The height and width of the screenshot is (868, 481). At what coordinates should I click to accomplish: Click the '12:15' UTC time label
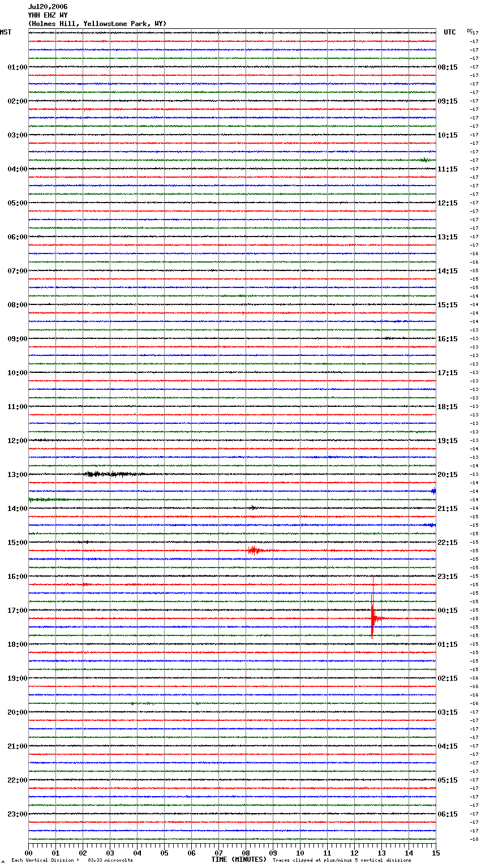pyautogui.click(x=448, y=203)
